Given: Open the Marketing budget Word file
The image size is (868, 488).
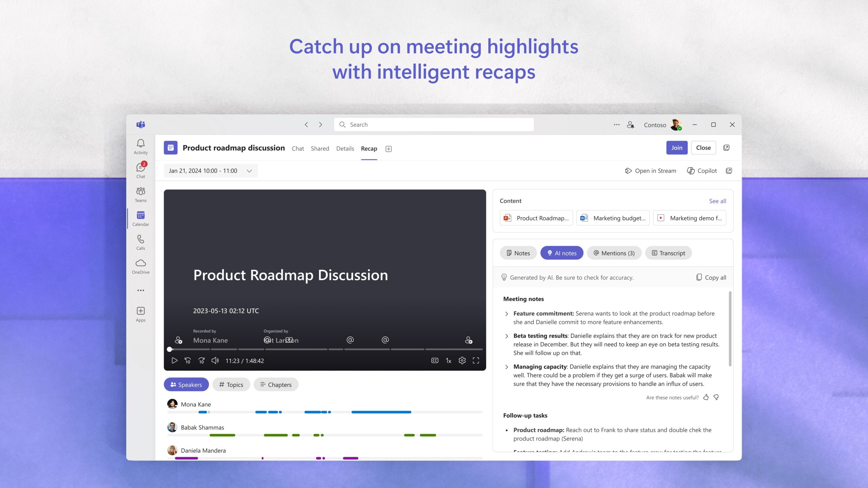Looking at the screenshot, I should pos(613,218).
